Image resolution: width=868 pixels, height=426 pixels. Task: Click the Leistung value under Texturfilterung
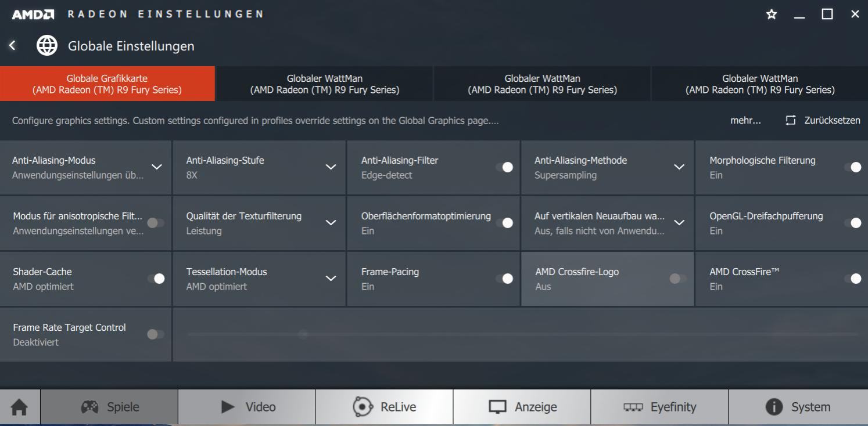[x=204, y=231]
